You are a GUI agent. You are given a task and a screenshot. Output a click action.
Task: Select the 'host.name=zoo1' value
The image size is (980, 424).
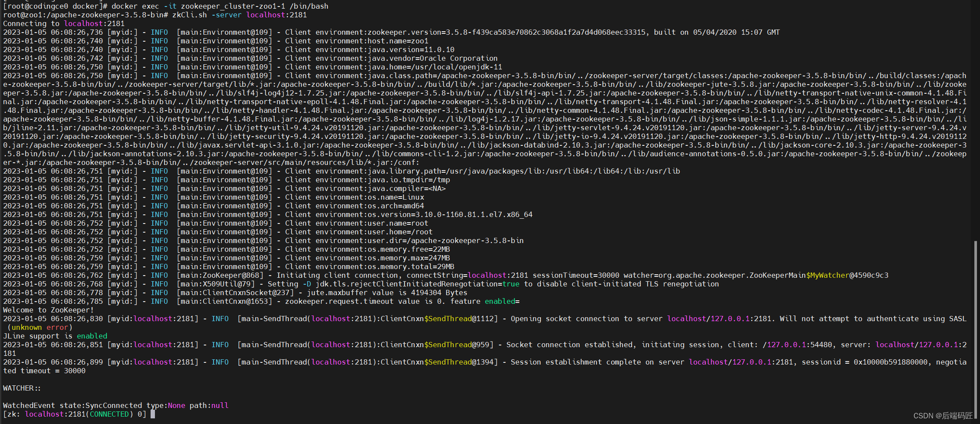(398, 41)
